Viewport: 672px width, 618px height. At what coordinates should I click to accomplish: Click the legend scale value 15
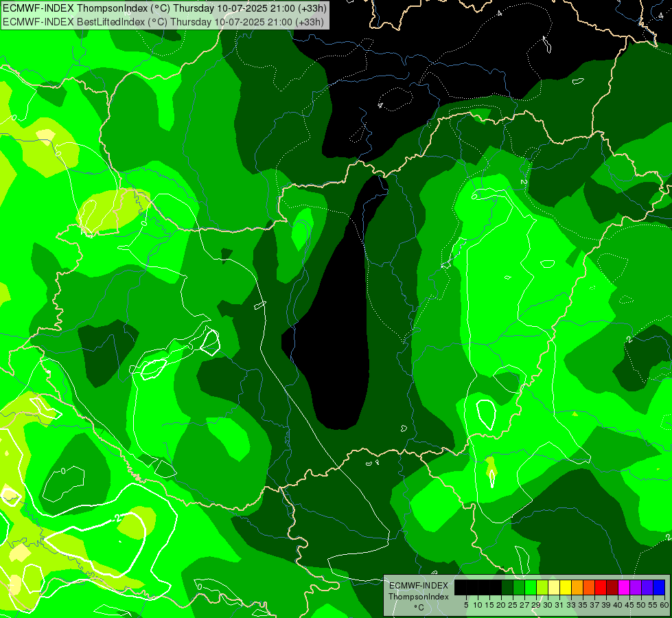pyautogui.click(x=489, y=605)
